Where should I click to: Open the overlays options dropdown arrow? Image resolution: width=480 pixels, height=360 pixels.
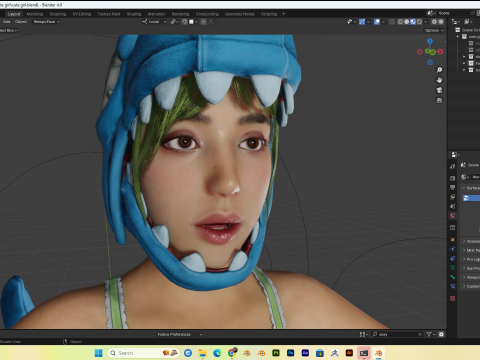[383, 22]
